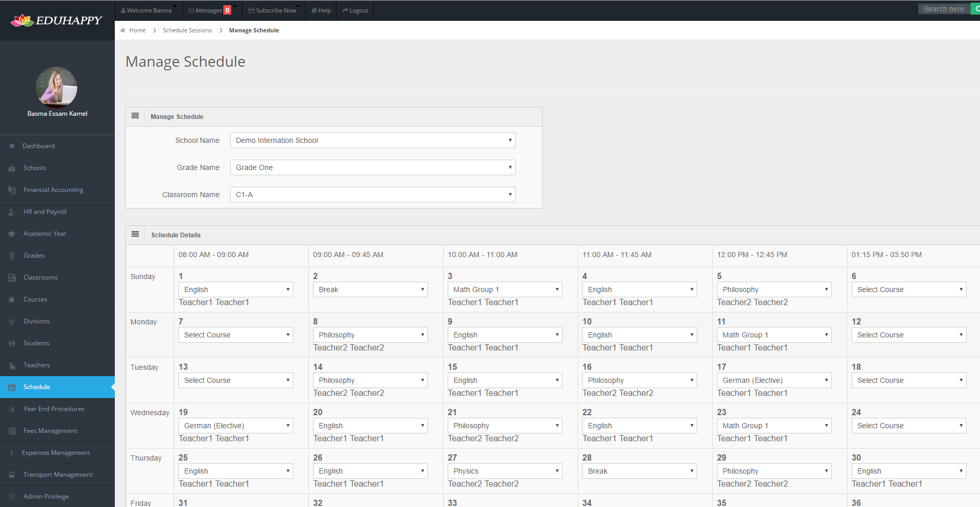Click the Basma Essam Kamel name
980x507 pixels.
click(x=57, y=114)
